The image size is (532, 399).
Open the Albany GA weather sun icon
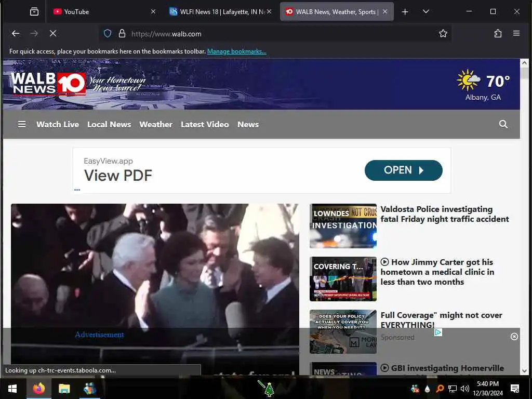point(468,80)
